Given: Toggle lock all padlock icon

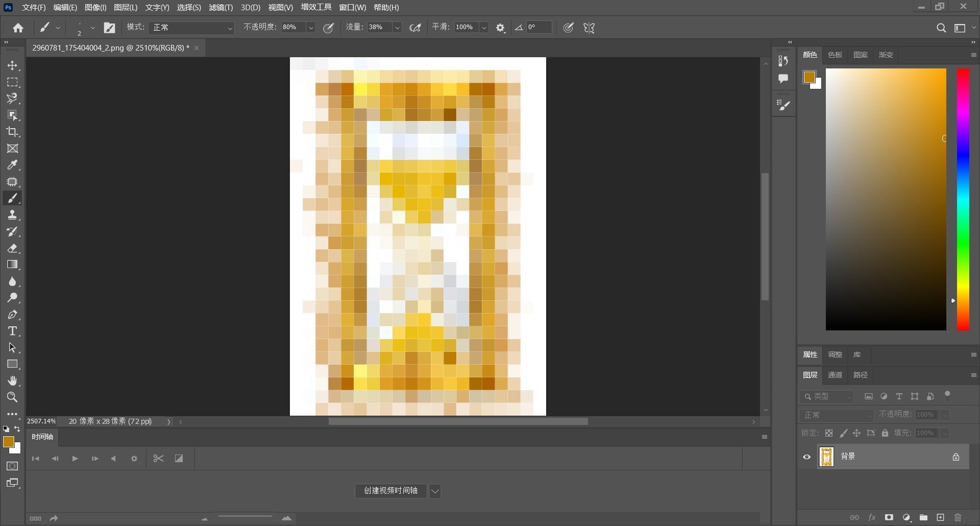Looking at the screenshot, I should click(885, 433).
